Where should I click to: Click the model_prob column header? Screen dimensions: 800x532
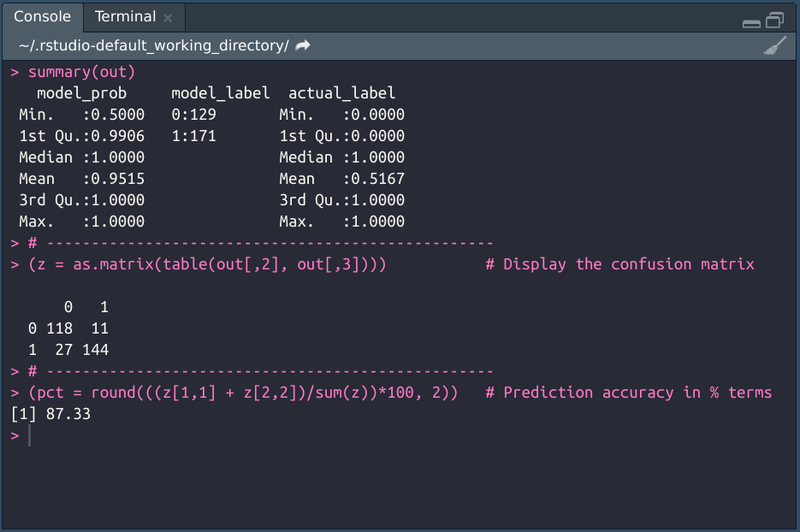click(81, 93)
